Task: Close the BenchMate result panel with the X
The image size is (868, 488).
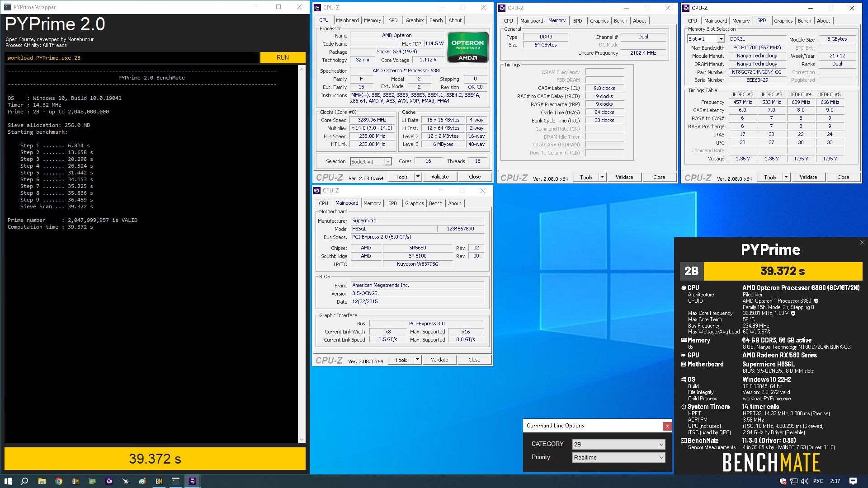Action: coord(862,243)
